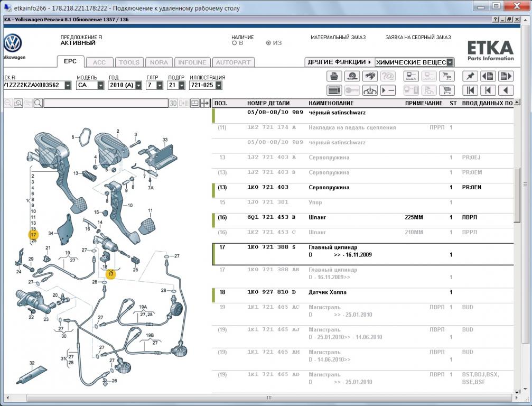Click the zoom-in magnifier above illustration

pyautogui.click(x=18, y=103)
